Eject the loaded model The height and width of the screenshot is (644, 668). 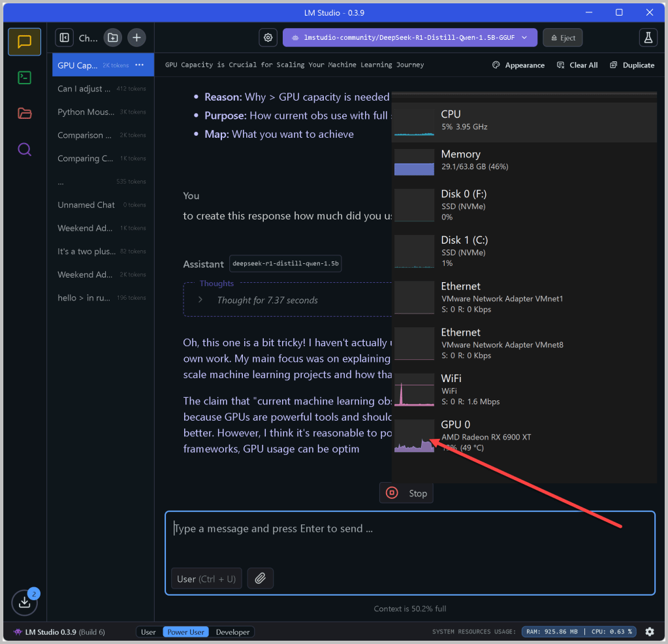coord(563,38)
